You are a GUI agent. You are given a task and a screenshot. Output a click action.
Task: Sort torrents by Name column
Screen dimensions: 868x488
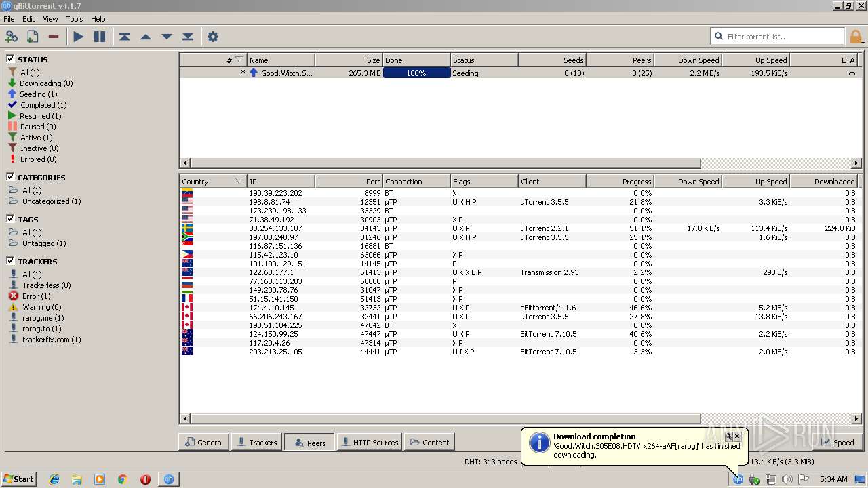tap(281, 60)
